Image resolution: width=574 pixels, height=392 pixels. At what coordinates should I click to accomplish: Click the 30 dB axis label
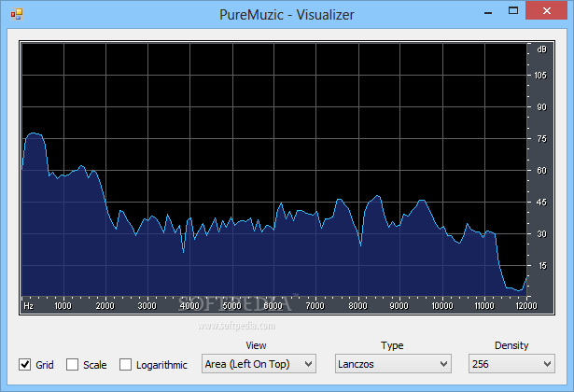tap(541, 234)
